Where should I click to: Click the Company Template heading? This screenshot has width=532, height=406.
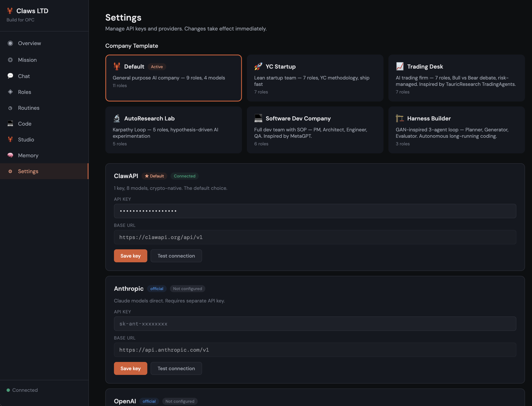[x=132, y=46]
